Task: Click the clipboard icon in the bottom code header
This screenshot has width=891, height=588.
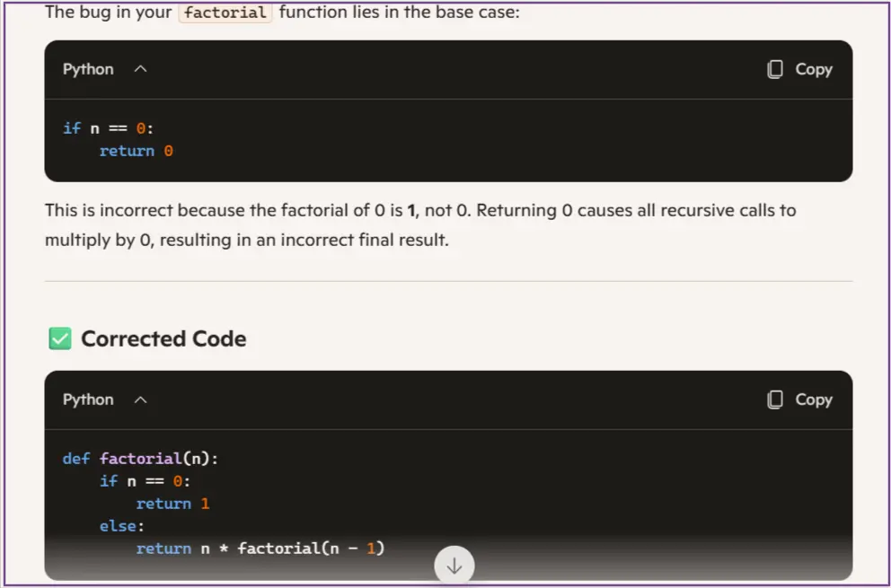Action: click(x=774, y=399)
